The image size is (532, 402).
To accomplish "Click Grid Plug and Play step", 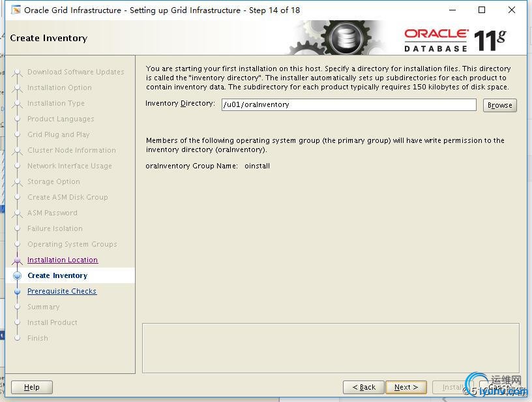I will [59, 134].
